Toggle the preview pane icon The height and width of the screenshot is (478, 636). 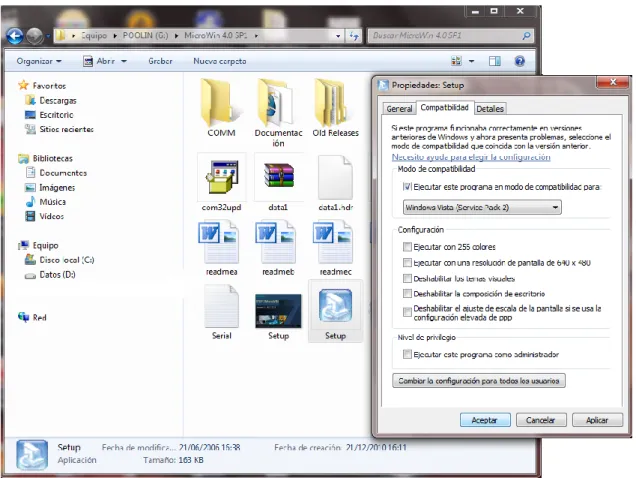[495, 61]
